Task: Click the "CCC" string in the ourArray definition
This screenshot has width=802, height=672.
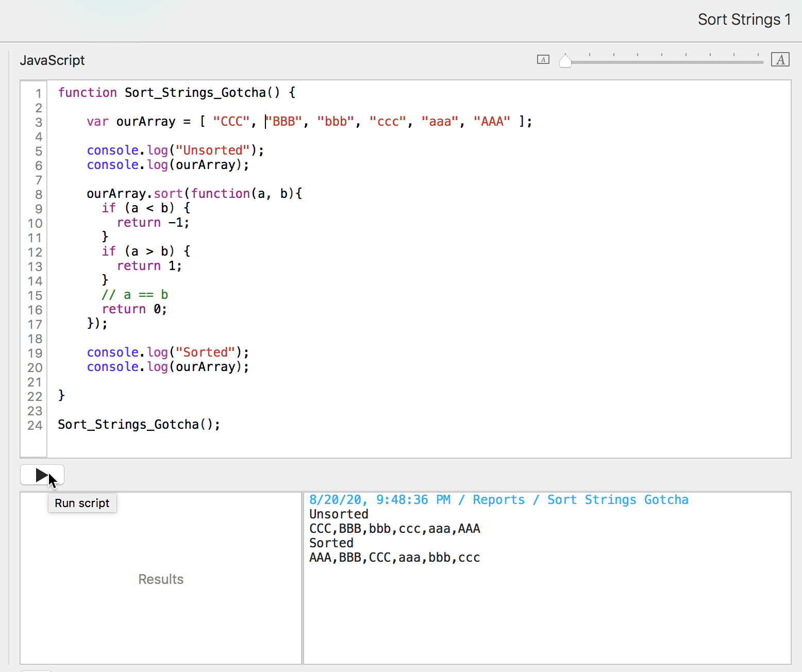Action: tap(231, 122)
